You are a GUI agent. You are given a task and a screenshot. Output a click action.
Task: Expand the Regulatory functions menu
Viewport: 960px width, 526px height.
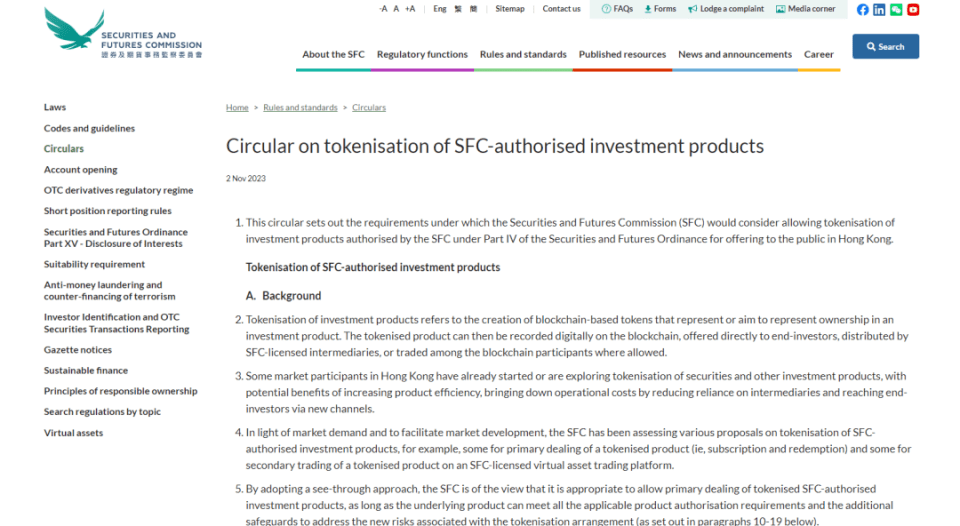[x=422, y=54]
